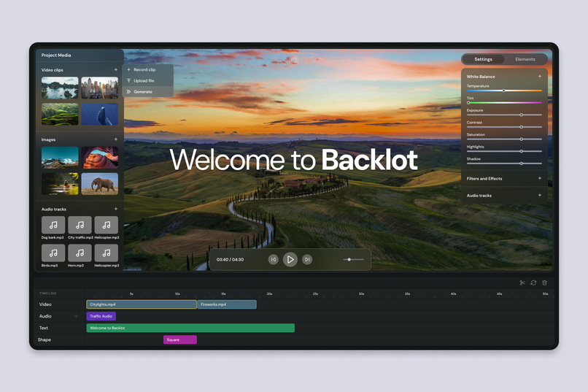The height and width of the screenshot is (392, 588).
Task: Skip to next clip button
Action: [x=307, y=259]
